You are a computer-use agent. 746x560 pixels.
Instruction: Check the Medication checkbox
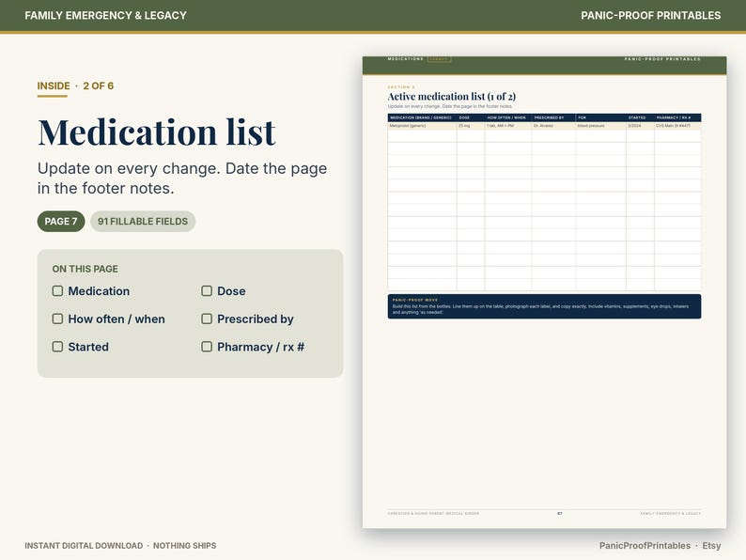(x=57, y=290)
